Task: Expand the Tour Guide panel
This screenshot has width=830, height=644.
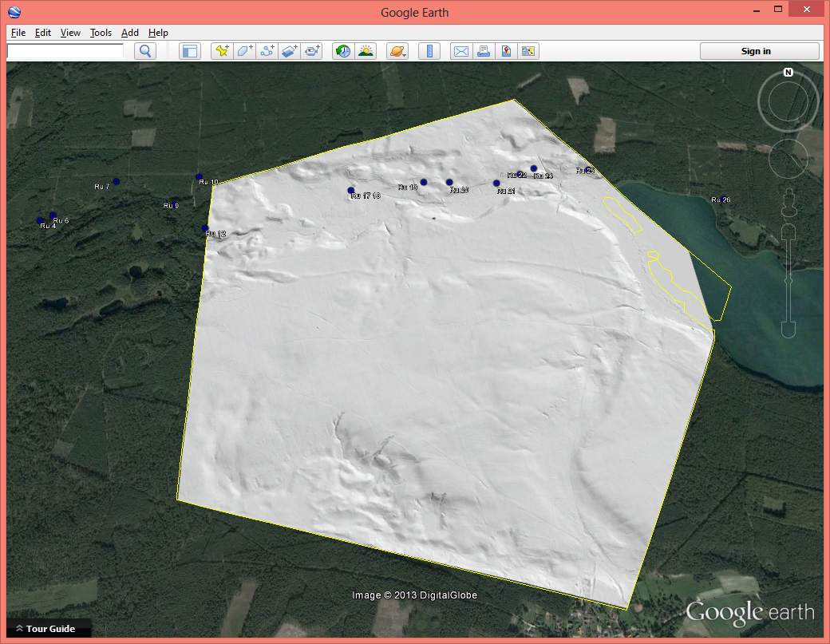Action: click(x=45, y=629)
